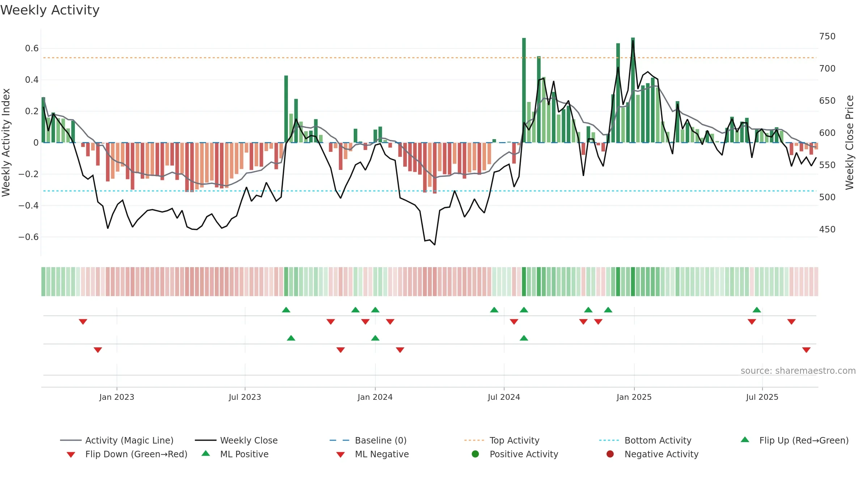Click the ML Positive green triangle legend icon
The image size is (868, 488).
(x=206, y=453)
